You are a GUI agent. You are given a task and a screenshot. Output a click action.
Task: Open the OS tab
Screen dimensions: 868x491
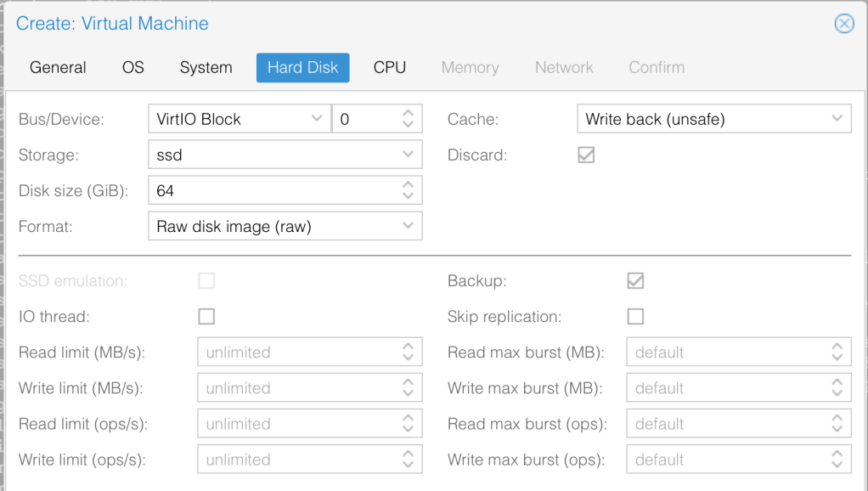coord(133,68)
